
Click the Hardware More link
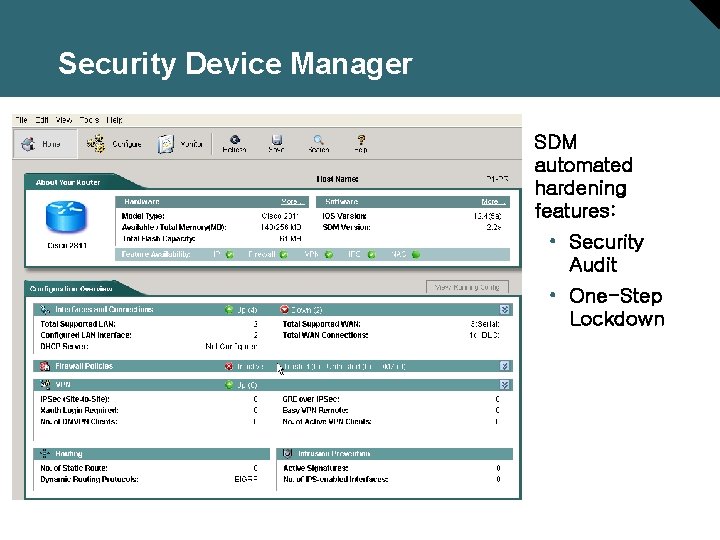[292, 202]
